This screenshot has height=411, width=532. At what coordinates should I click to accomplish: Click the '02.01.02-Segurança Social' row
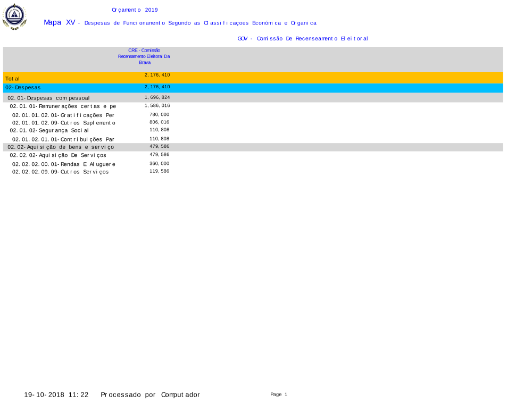[49, 130]
